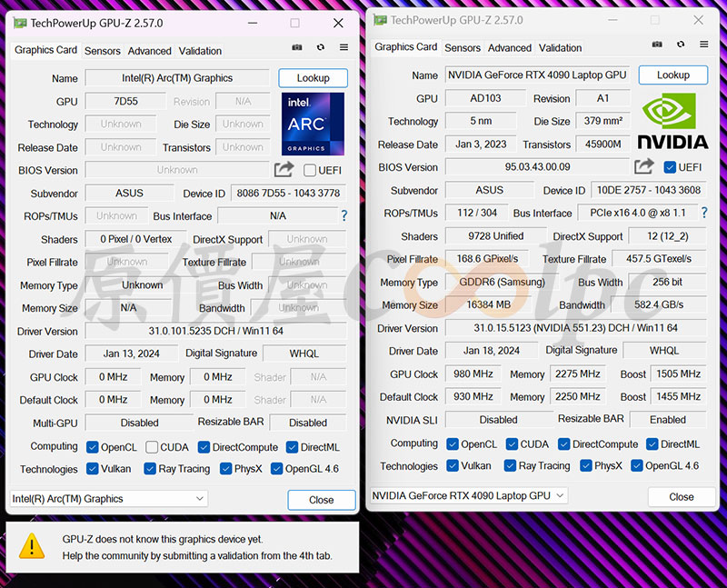Viewport: 727px width, 588px height.
Task: Toggle the OpenCL checkbox in Intel window
Action: [93, 447]
